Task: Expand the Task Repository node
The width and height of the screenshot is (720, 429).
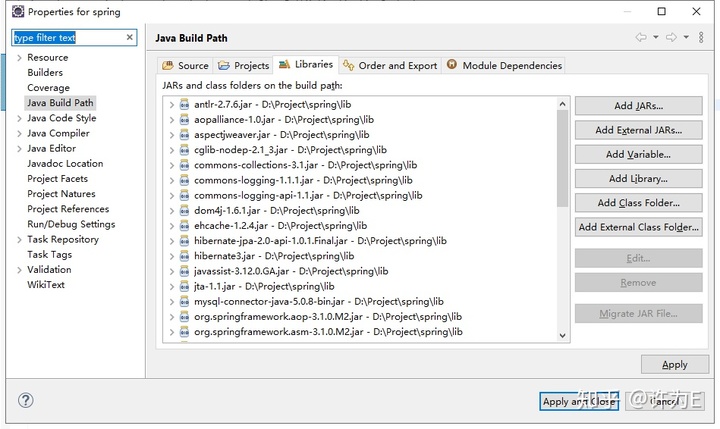Action: (x=19, y=240)
